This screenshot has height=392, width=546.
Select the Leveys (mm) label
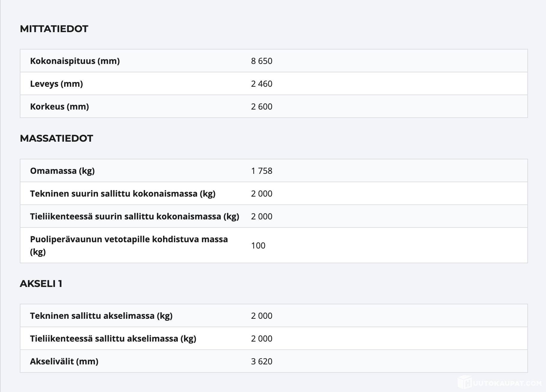56,84
